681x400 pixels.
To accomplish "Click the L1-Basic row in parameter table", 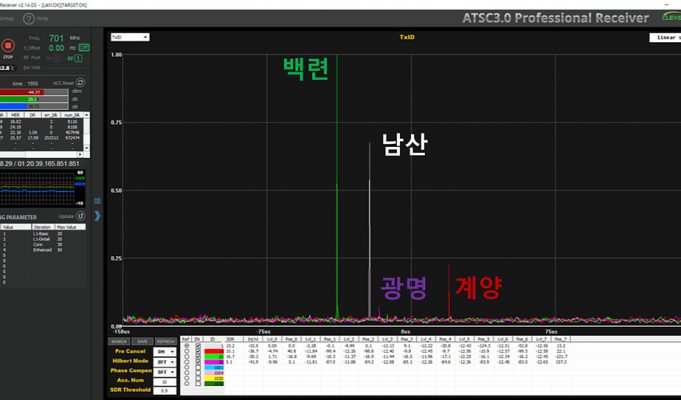I will point(43,234).
